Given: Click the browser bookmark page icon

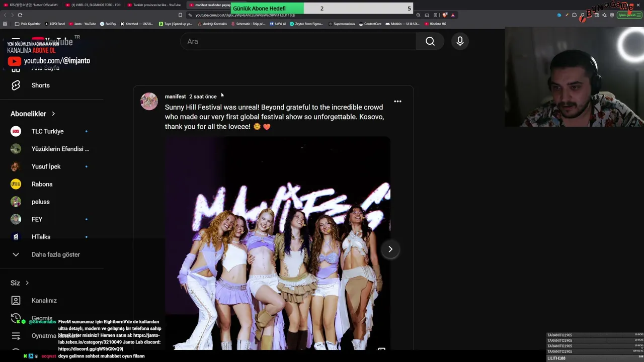Looking at the screenshot, I should click(x=180, y=15).
